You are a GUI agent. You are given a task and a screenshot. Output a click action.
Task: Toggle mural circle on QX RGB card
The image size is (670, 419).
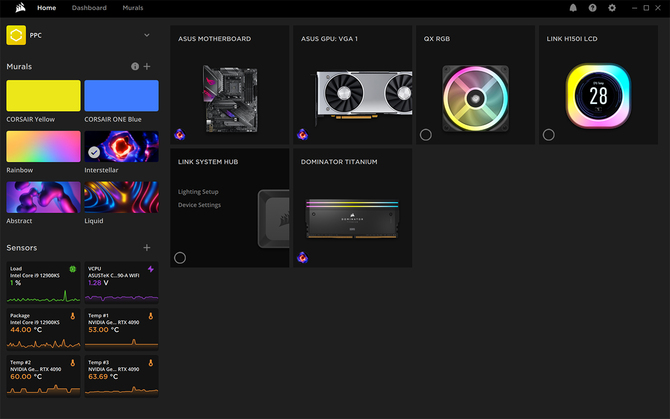pos(426,135)
